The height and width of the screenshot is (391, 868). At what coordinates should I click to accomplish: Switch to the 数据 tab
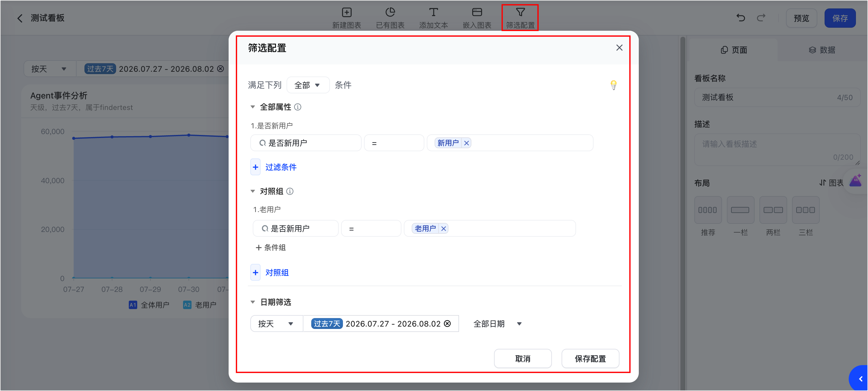tap(822, 50)
